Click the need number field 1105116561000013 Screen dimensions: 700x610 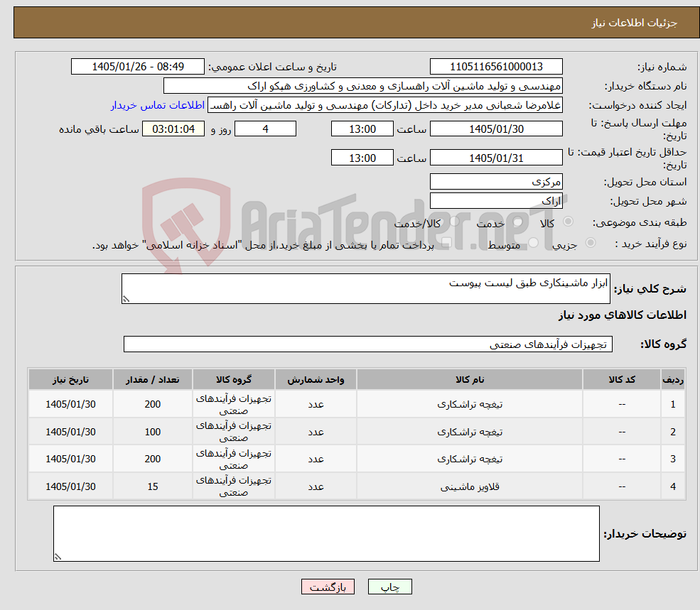click(x=496, y=67)
